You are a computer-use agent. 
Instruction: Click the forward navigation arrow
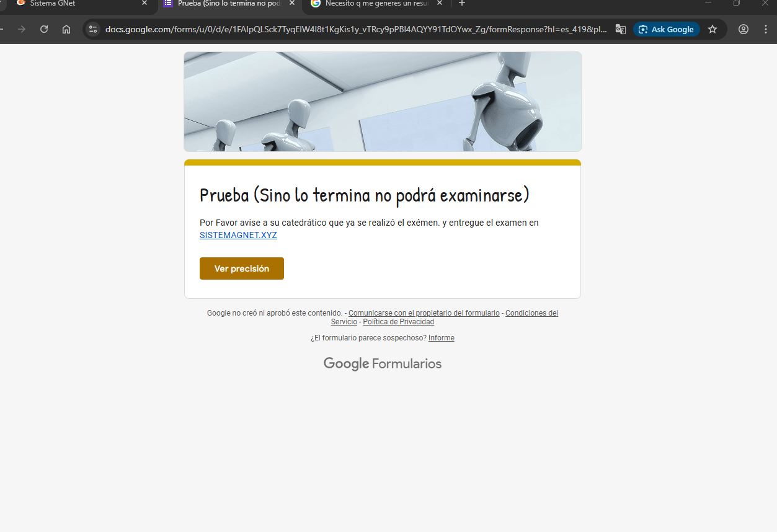[22, 29]
